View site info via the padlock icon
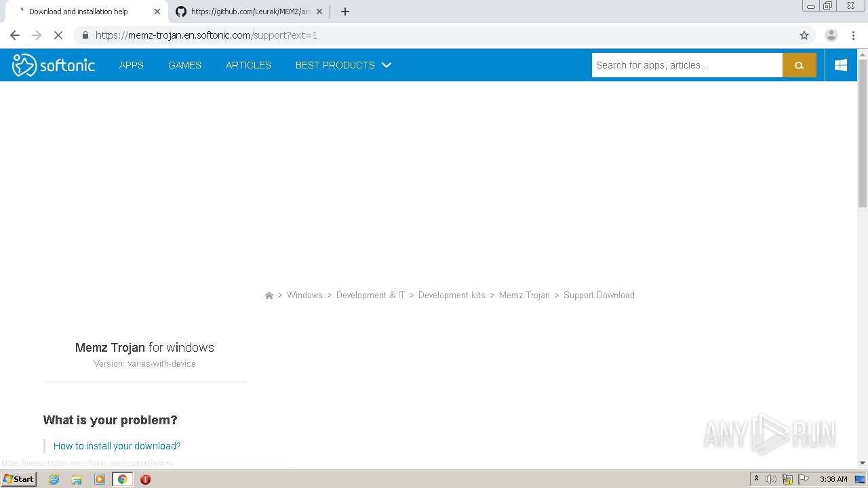This screenshot has height=488, width=868. [x=85, y=35]
